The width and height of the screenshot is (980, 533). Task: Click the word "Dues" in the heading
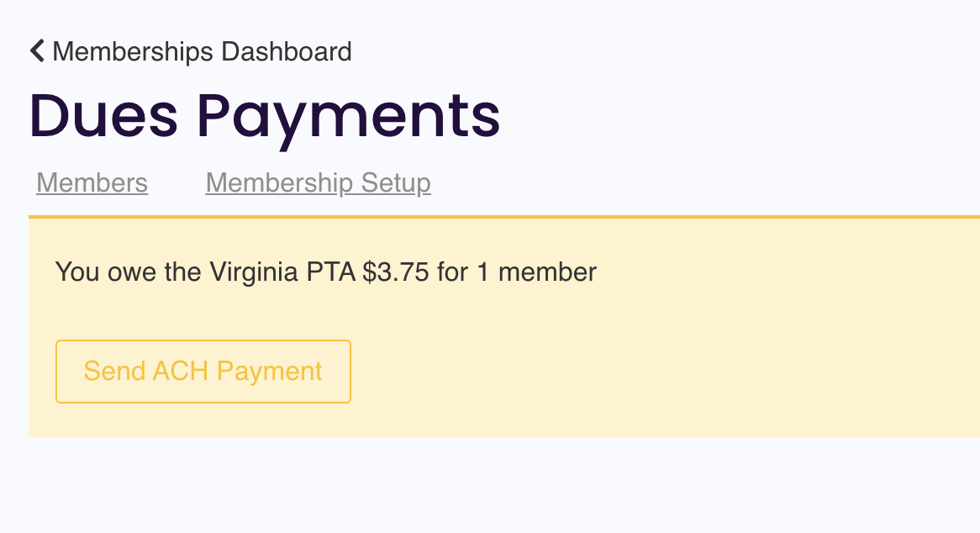point(104,116)
